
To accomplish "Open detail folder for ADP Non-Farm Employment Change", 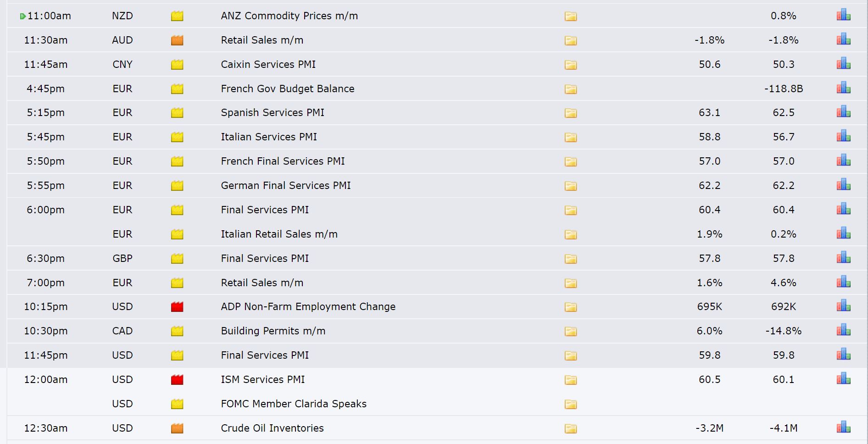I will pos(570,307).
